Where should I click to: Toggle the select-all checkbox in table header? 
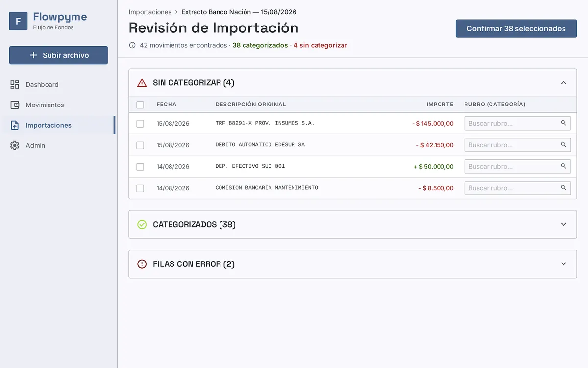pyautogui.click(x=140, y=105)
